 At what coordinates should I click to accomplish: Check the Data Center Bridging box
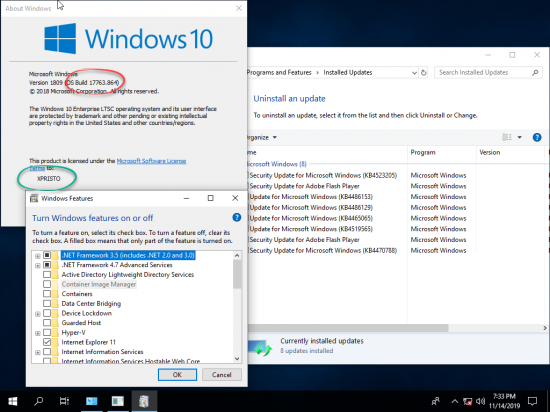click(47, 303)
